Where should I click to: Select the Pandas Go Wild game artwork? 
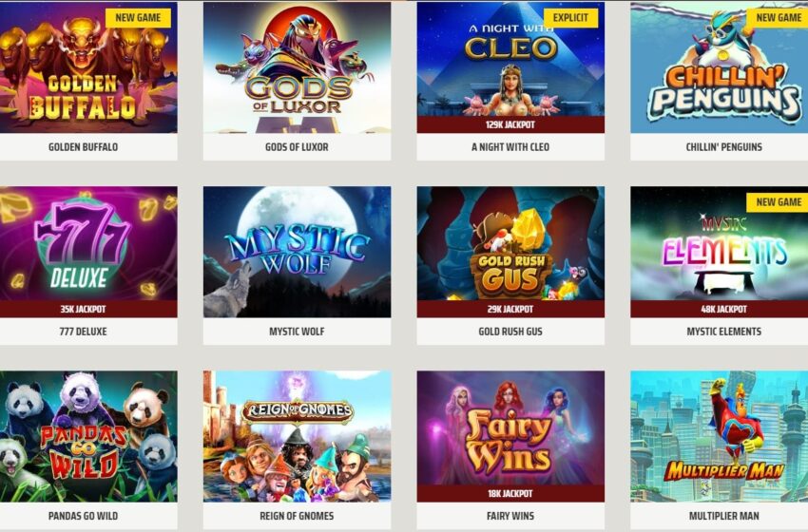pos(88,436)
